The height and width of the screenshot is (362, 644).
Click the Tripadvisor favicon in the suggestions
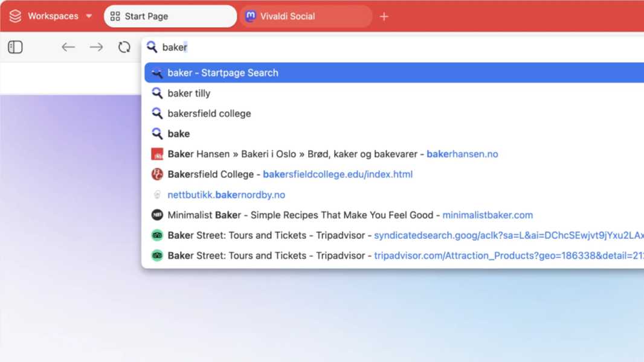point(157,235)
